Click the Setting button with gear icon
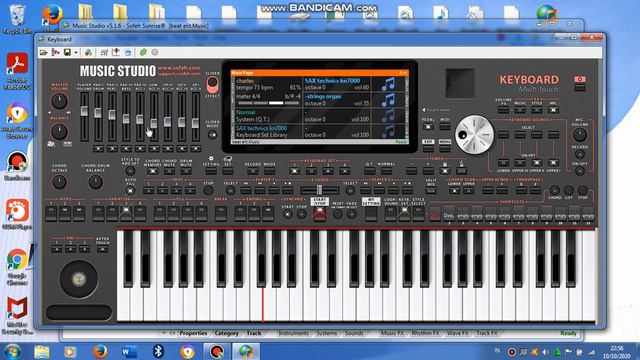The image size is (640, 360). [211, 171]
